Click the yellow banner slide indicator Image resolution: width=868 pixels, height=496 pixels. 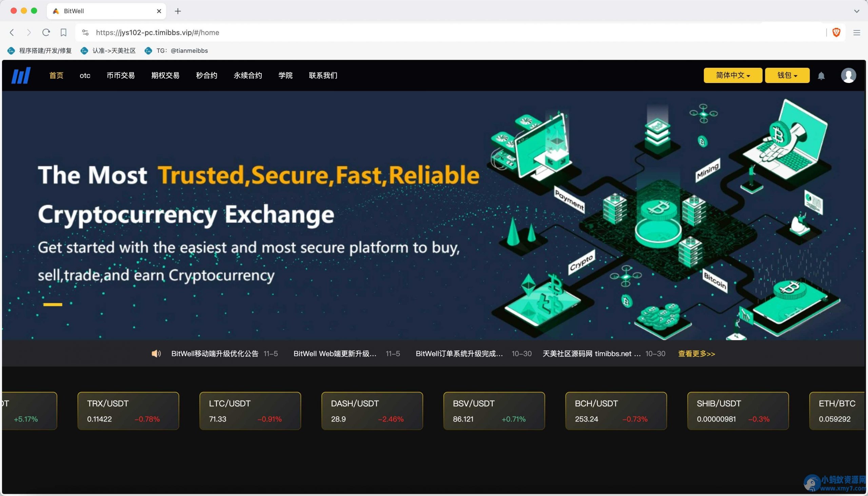(x=53, y=305)
